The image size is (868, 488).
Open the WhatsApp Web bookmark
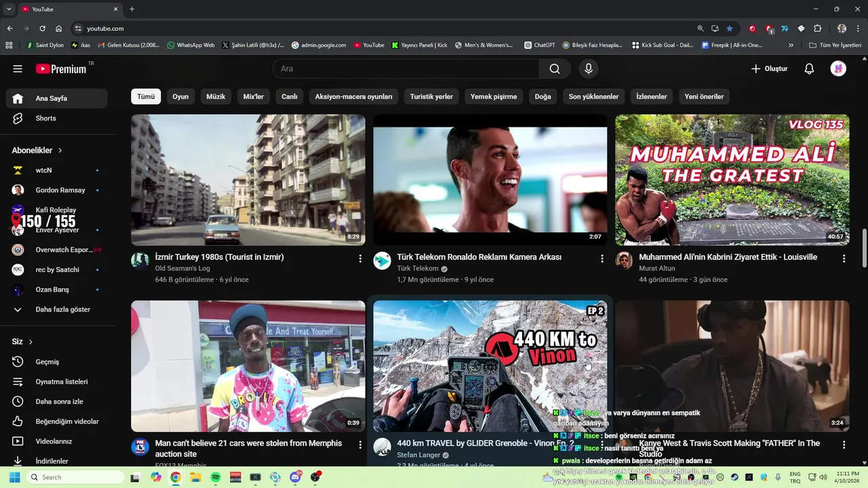(x=191, y=45)
